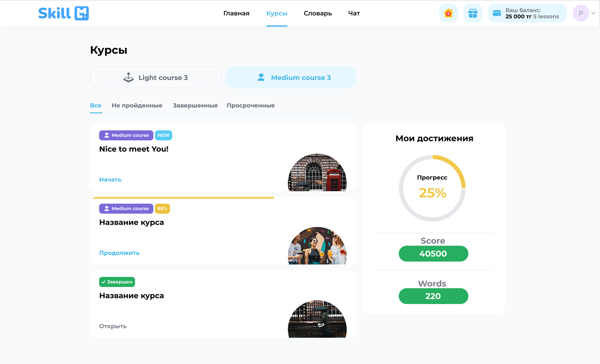Click the Words 220 pill
Screen dimensions: 600x364
[433, 296]
